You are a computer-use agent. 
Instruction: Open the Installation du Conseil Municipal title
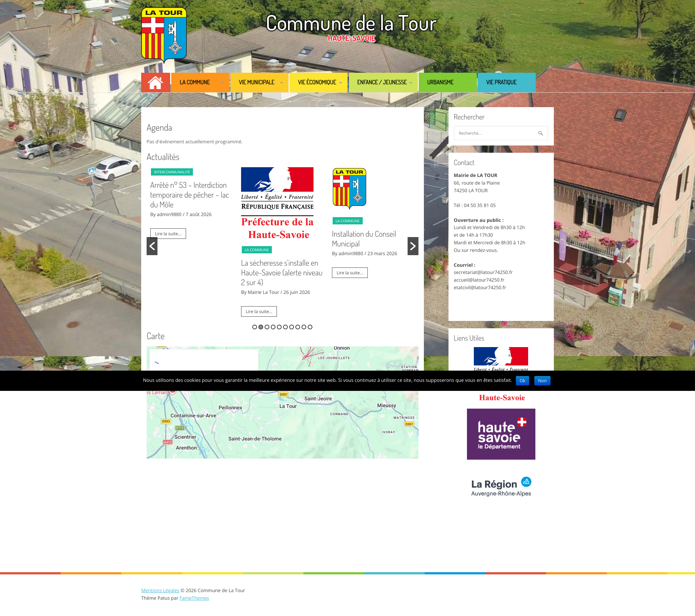click(364, 239)
